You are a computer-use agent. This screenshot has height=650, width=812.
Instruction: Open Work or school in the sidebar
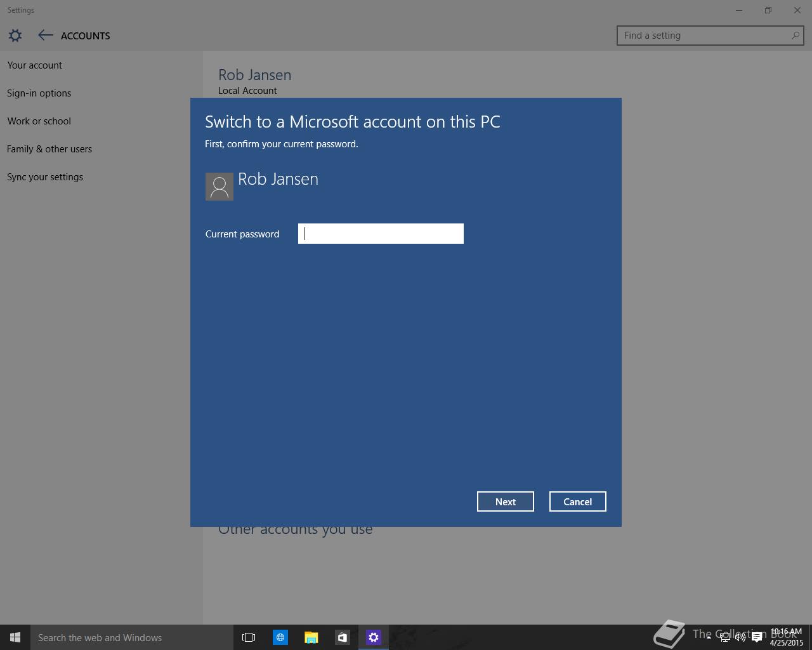pyautogui.click(x=39, y=121)
